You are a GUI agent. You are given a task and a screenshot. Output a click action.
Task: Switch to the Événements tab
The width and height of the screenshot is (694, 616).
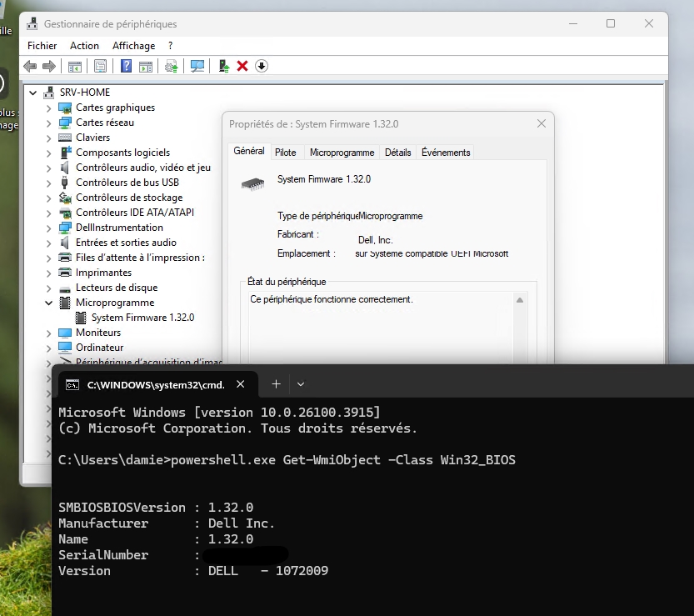[446, 153]
